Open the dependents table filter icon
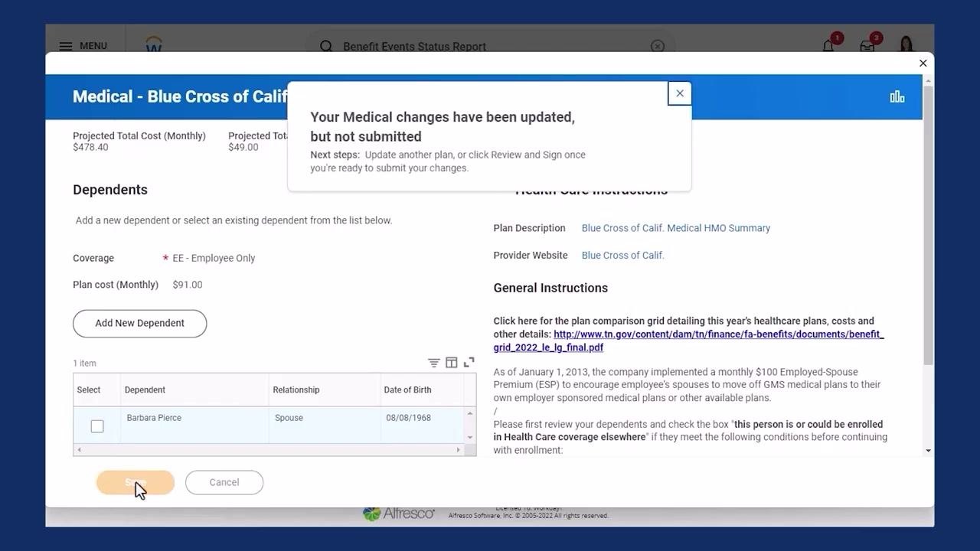 click(x=433, y=363)
